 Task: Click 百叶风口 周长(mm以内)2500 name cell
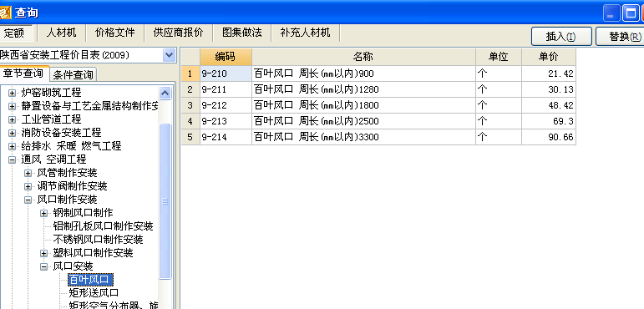pos(363,121)
